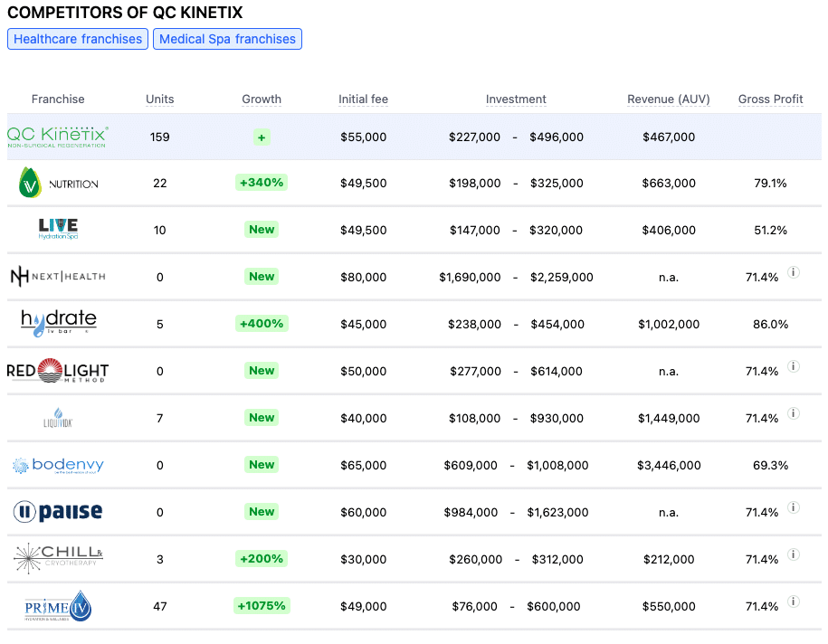Click the $212,000 revenue value
Screen dimensions: 828x644
(x=669, y=559)
